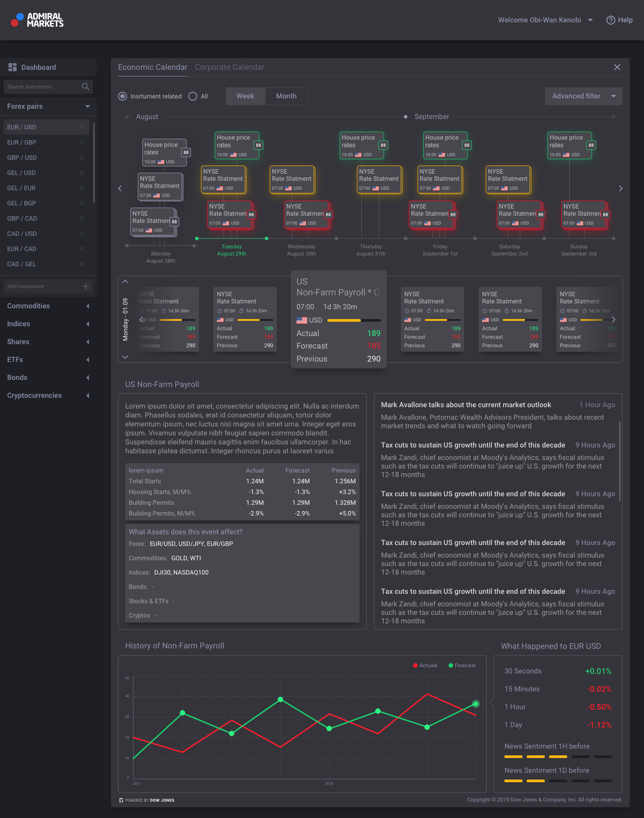Toggle the Forecast series in chart legend
Viewport: 644px width, 818px height.
pyautogui.click(x=462, y=665)
